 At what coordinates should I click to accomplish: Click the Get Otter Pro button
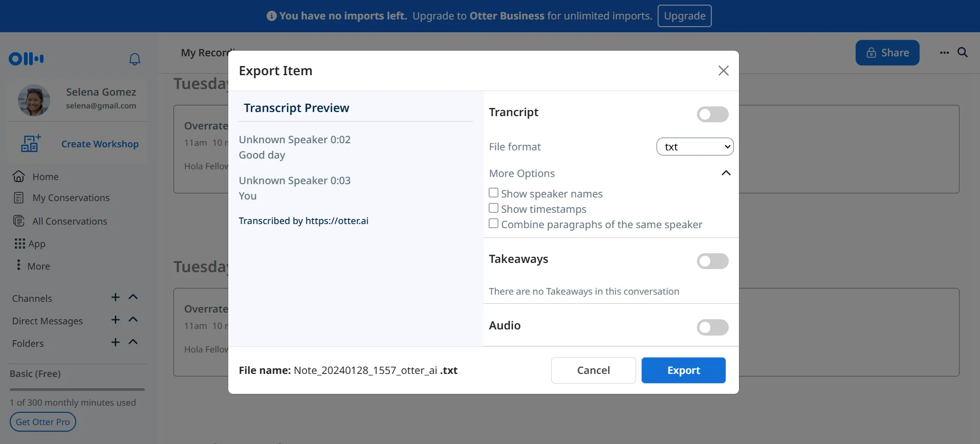click(x=43, y=422)
